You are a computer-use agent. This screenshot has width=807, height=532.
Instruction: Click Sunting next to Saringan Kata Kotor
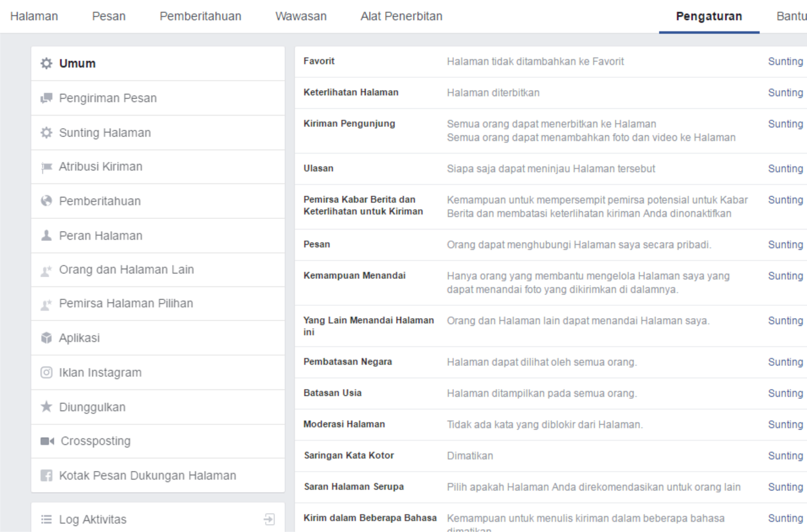(x=785, y=455)
